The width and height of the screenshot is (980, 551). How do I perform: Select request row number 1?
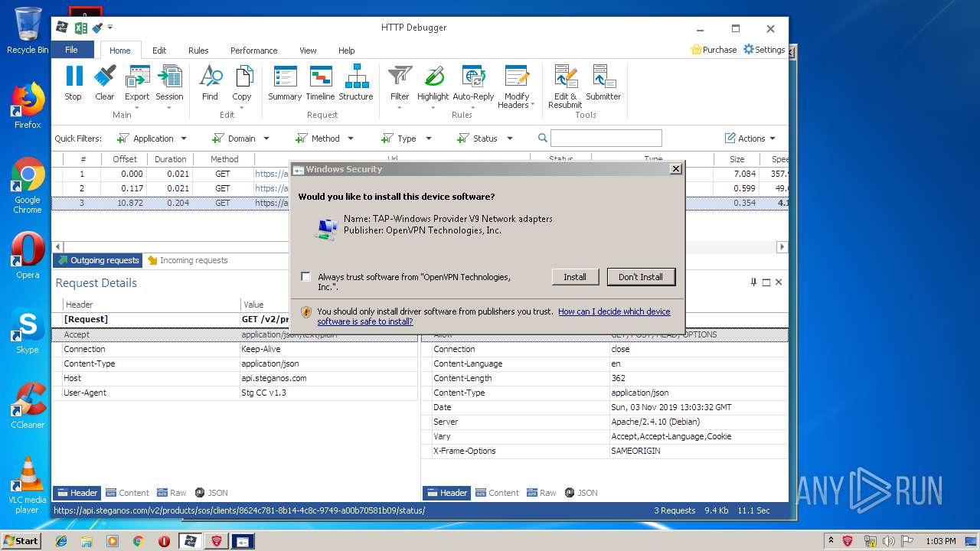tap(420, 174)
